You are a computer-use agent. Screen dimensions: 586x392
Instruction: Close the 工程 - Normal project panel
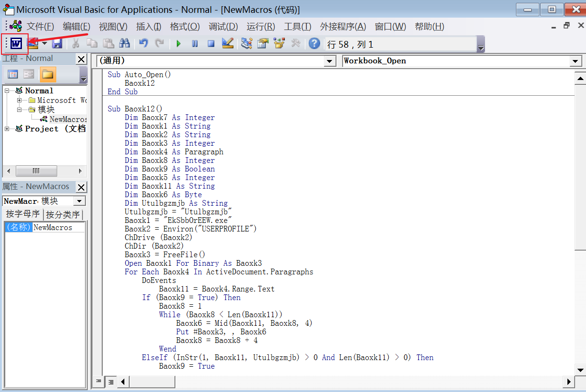81,59
